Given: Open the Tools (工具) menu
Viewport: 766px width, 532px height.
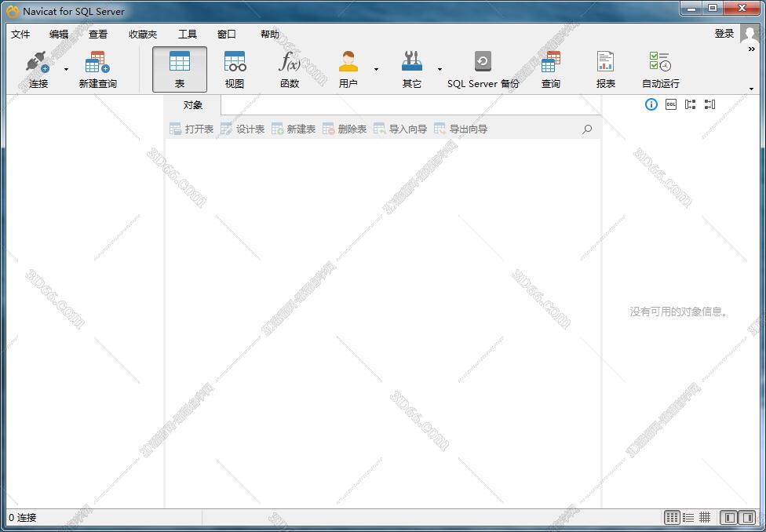Looking at the screenshot, I should (187, 35).
